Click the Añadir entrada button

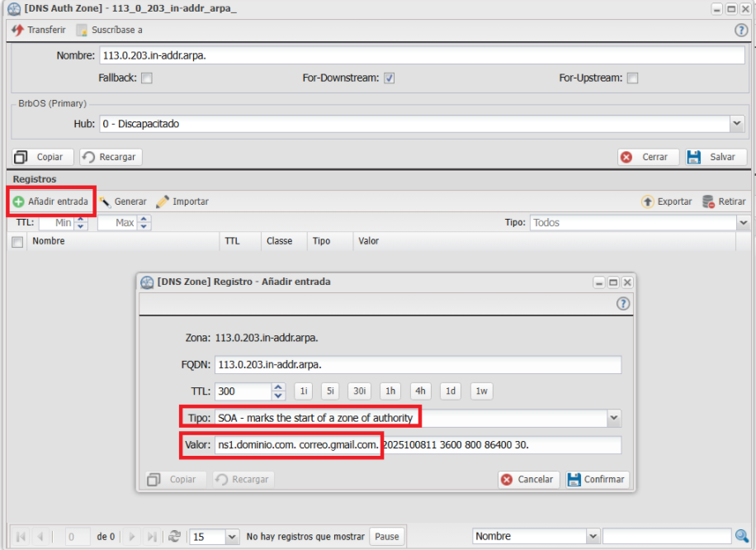pyautogui.click(x=50, y=202)
